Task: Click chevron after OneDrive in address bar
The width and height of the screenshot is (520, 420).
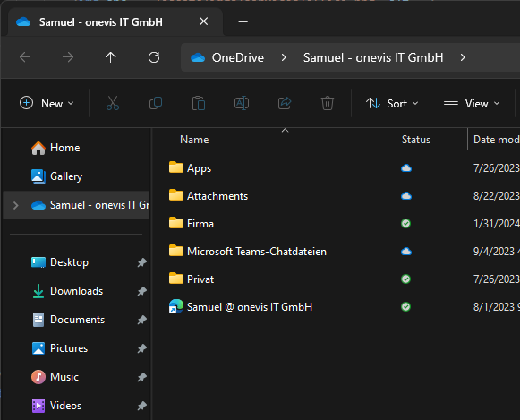Action: point(284,57)
